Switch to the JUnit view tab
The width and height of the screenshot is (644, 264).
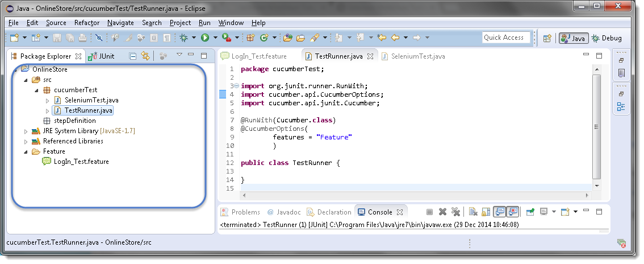click(102, 56)
